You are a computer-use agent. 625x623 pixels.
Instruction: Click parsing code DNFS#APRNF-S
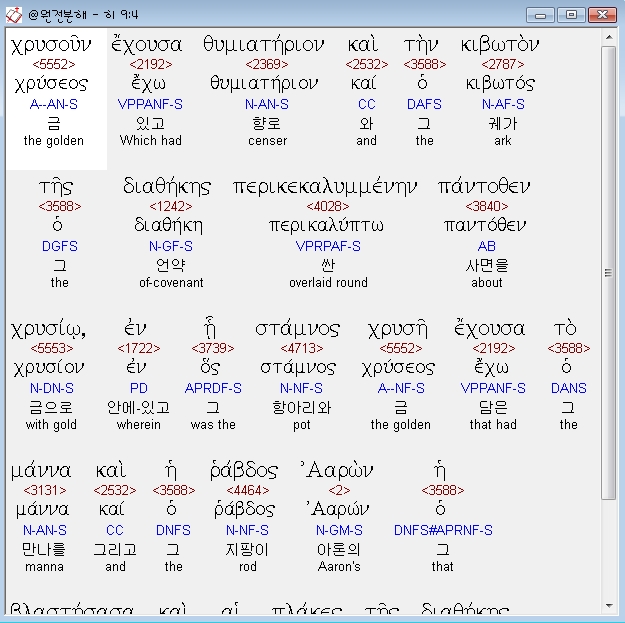tap(443, 530)
